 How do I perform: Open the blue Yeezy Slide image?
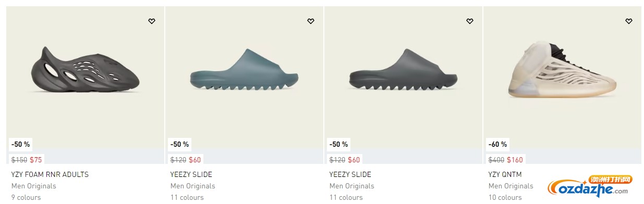click(x=245, y=71)
